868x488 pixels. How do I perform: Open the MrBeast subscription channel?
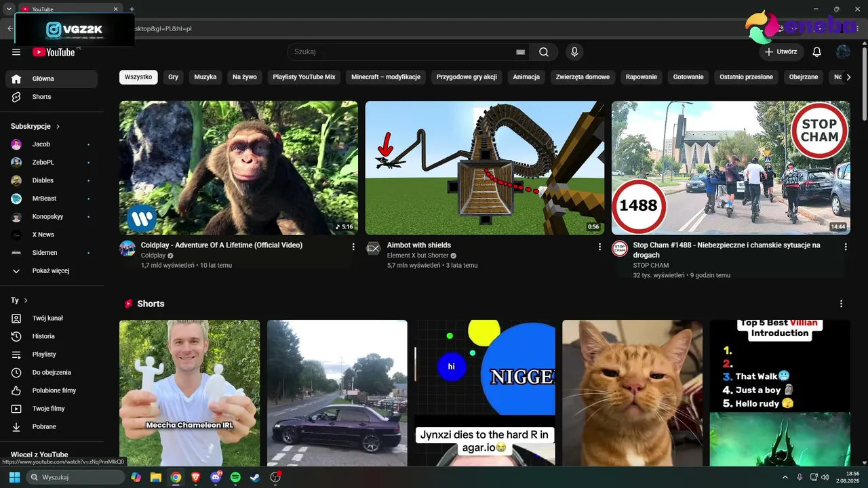(x=52, y=199)
